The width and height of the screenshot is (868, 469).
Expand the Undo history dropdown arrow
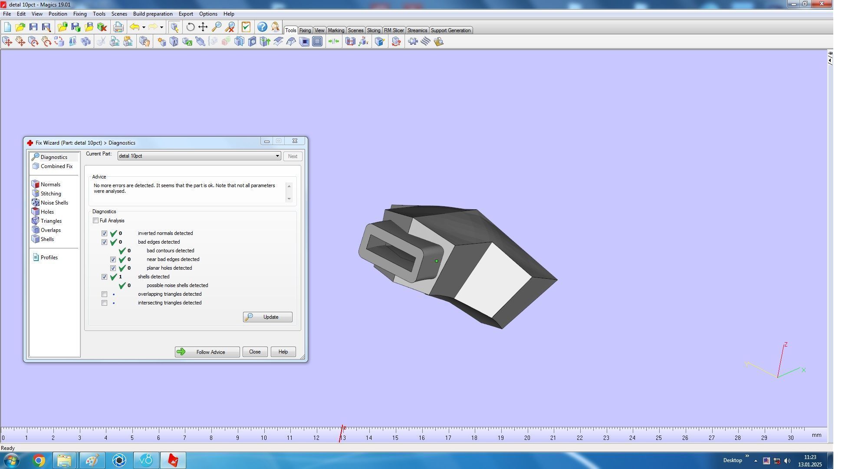pyautogui.click(x=144, y=27)
